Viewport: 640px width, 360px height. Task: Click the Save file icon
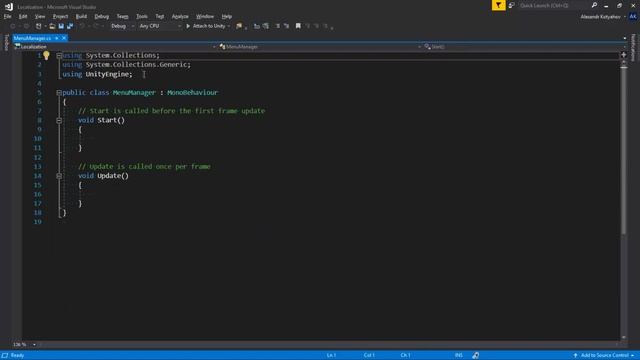point(61,26)
